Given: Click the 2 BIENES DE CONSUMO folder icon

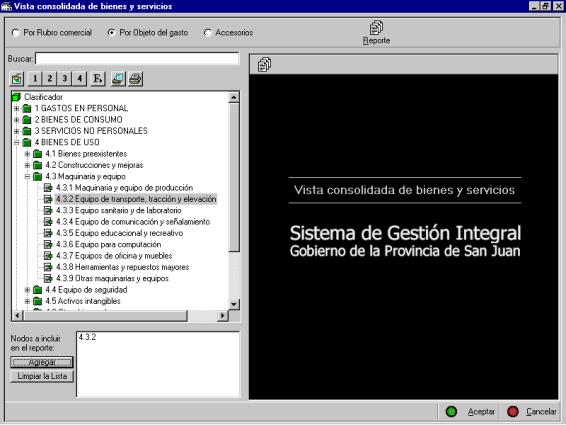Looking at the screenshot, I should [27, 120].
